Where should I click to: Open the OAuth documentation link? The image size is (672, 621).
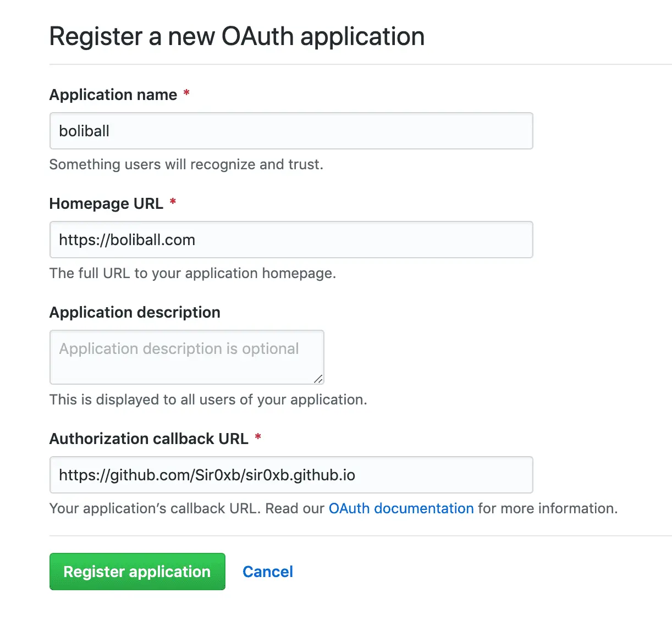[x=401, y=508]
